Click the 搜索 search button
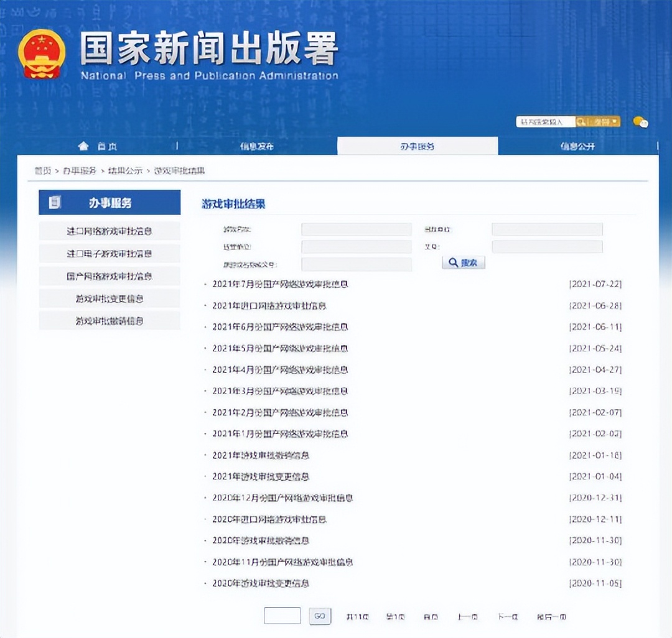The width and height of the screenshot is (672, 638). (463, 262)
